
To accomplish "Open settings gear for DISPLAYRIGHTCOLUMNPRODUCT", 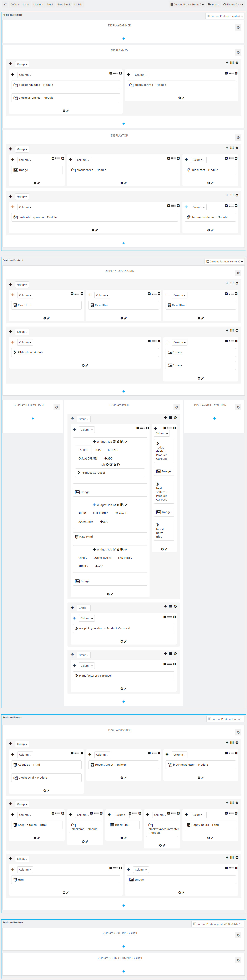I will pos(238,960).
